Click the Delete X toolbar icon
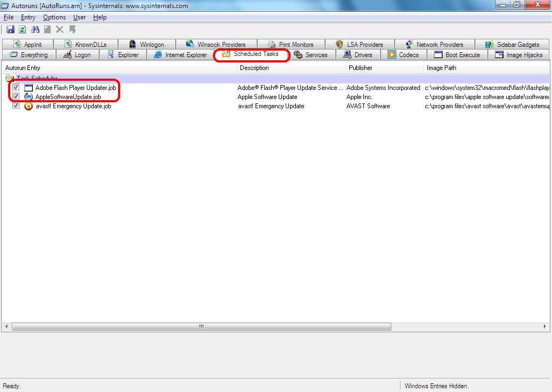Screen dimensions: 552x392 60,30
